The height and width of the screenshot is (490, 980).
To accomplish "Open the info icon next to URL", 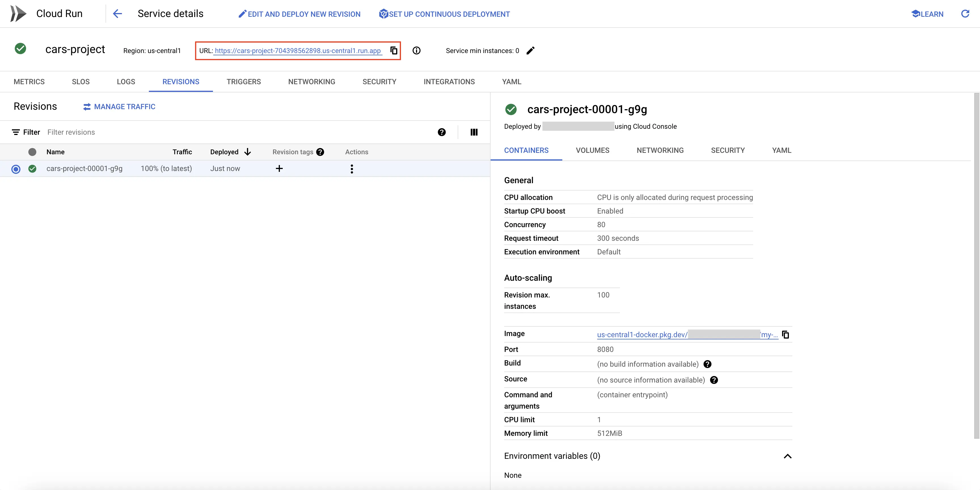I will point(417,50).
